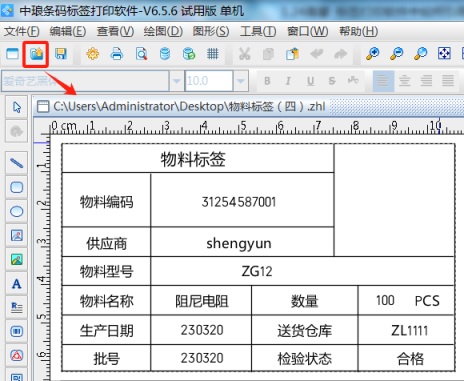
Task: Redo the action arrow icon
Action: [340, 54]
